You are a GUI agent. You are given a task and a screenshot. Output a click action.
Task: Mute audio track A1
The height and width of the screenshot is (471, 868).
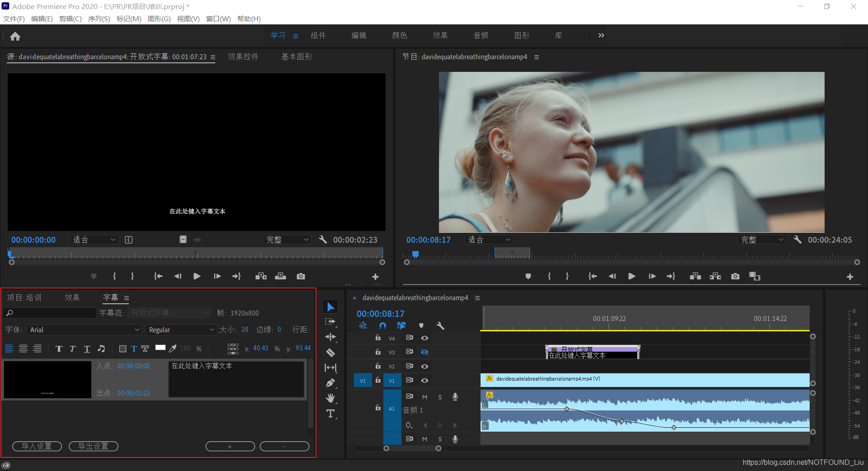tap(425, 397)
